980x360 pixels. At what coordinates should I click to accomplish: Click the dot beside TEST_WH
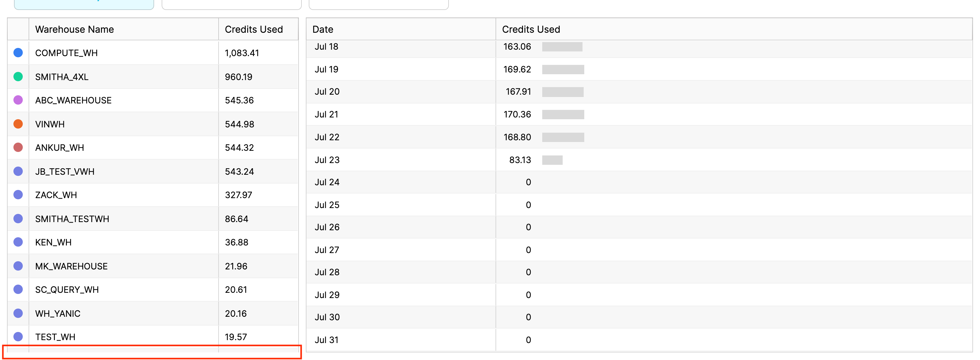pos(18,337)
